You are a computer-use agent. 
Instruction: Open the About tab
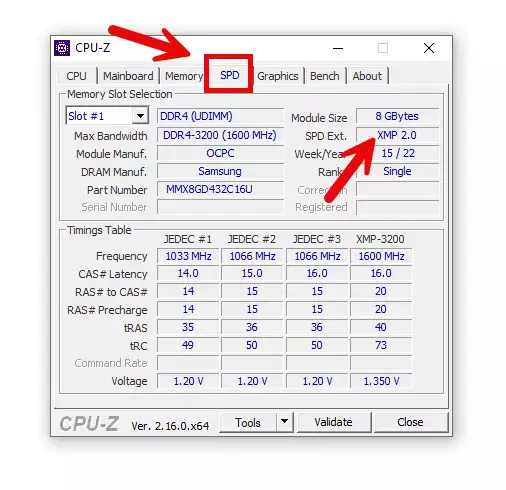[x=367, y=76]
